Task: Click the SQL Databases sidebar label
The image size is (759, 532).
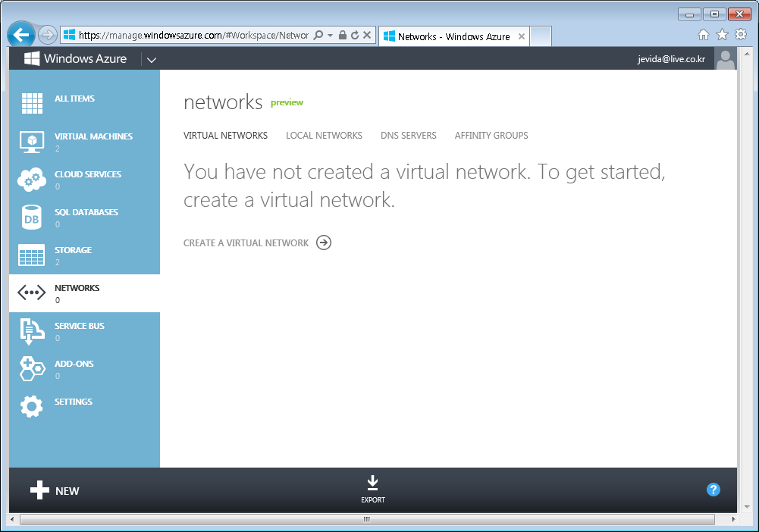Action: click(86, 212)
